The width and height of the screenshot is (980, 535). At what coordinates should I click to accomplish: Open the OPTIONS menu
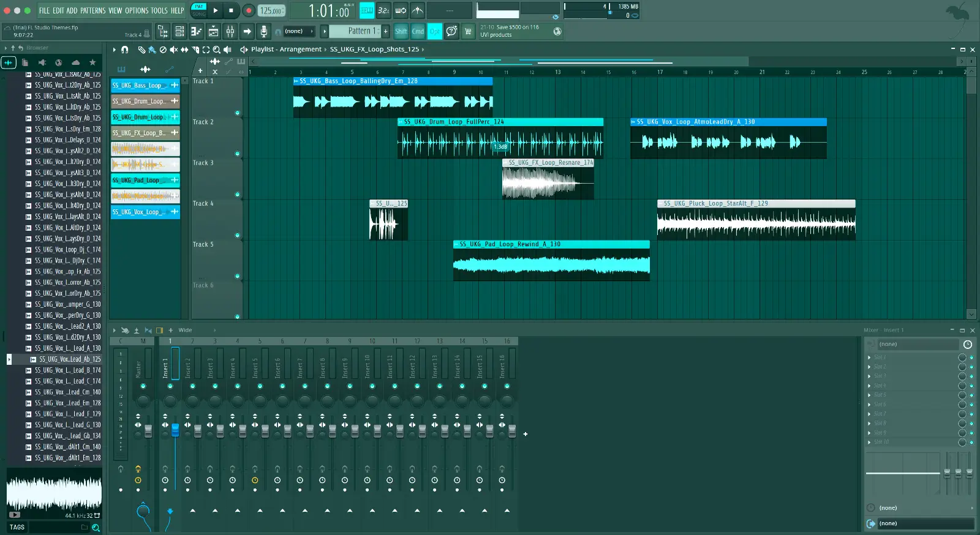[137, 10]
